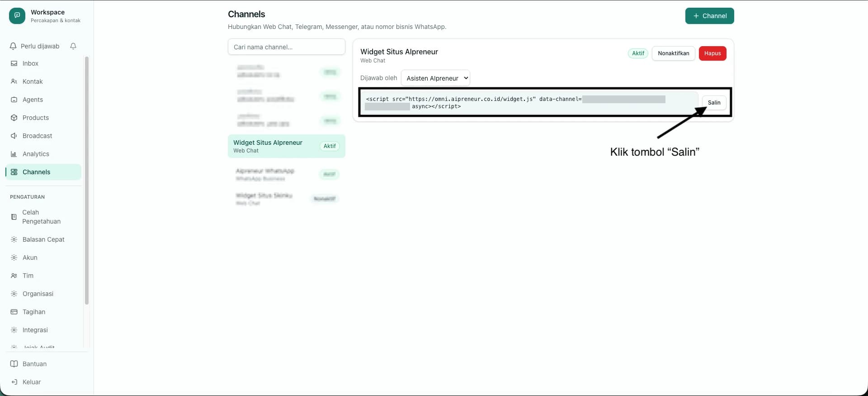Go to the Inbox menu item

[x=43, y=63]
